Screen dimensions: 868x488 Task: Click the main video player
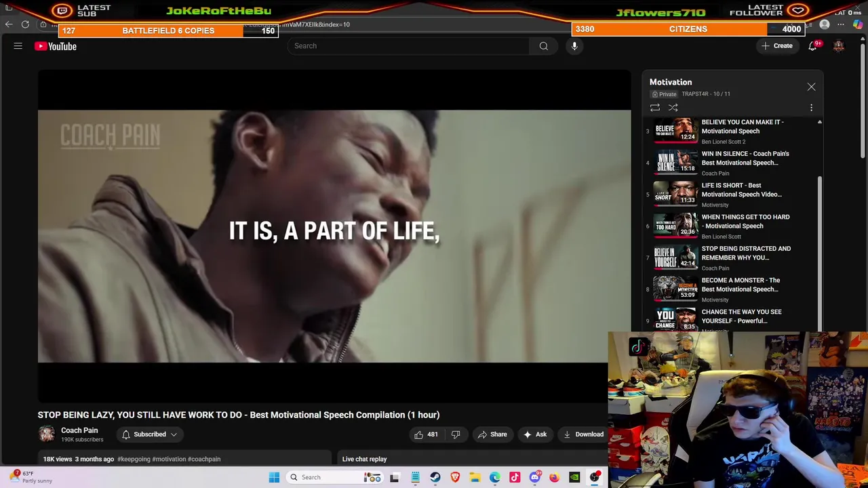coord(334,236)
